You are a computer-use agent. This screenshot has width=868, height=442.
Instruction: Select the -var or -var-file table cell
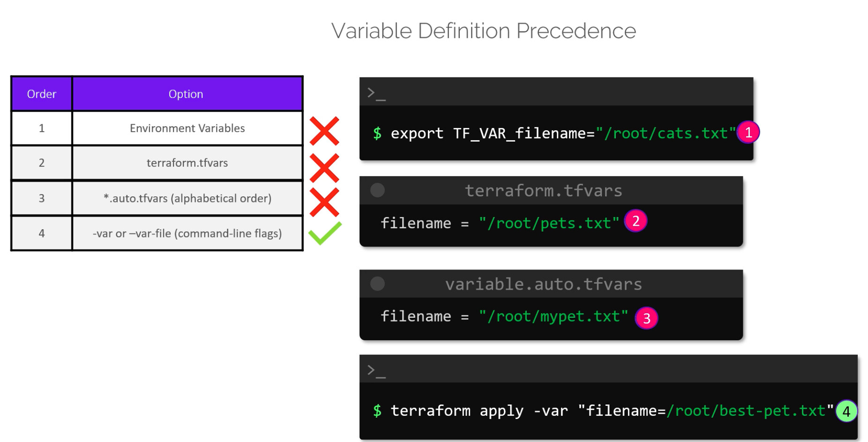pos(187,233)
